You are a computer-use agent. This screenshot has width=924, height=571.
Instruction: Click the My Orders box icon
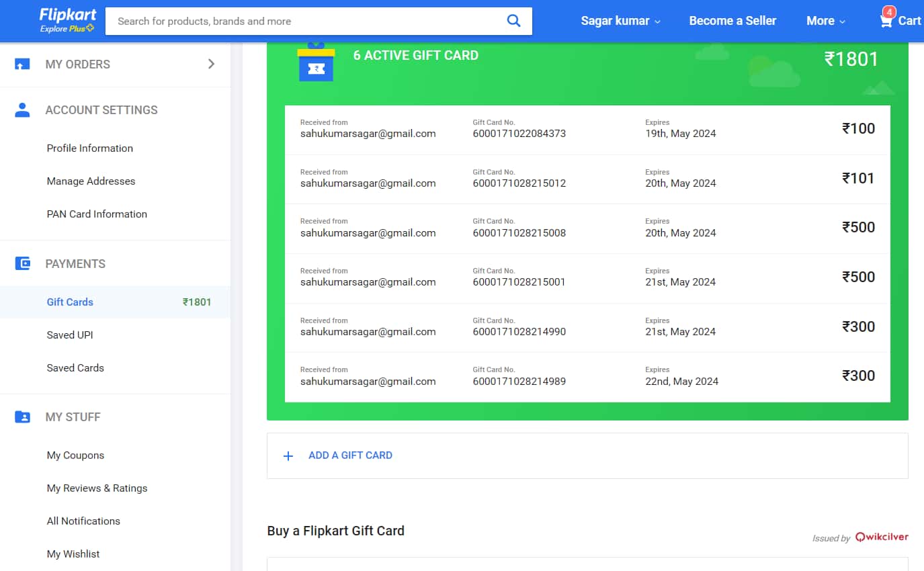[22, 64]
